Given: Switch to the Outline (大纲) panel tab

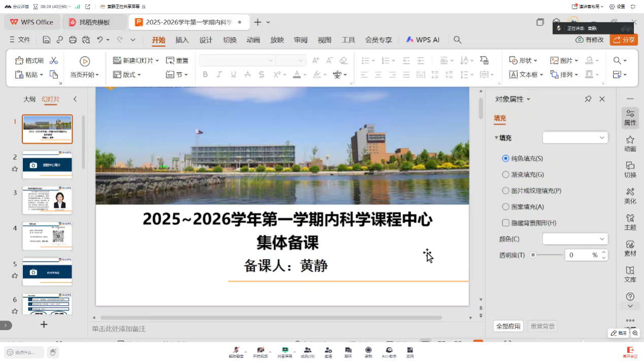Looking at the screenshot, I should click(29, 99).
